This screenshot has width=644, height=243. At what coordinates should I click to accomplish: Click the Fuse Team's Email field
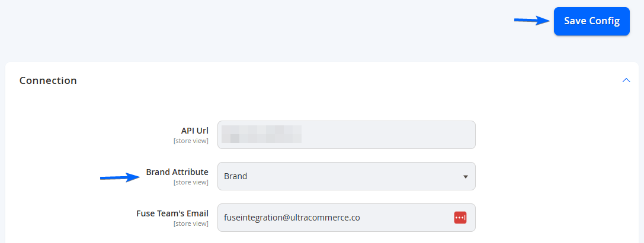pos(346,218)
